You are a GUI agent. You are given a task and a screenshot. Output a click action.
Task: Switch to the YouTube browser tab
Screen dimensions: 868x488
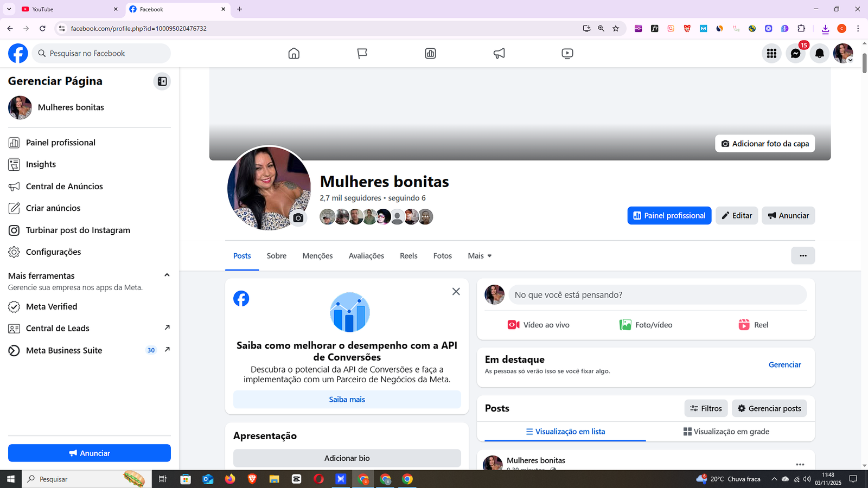pyautogui.click(x=69, y=9)
